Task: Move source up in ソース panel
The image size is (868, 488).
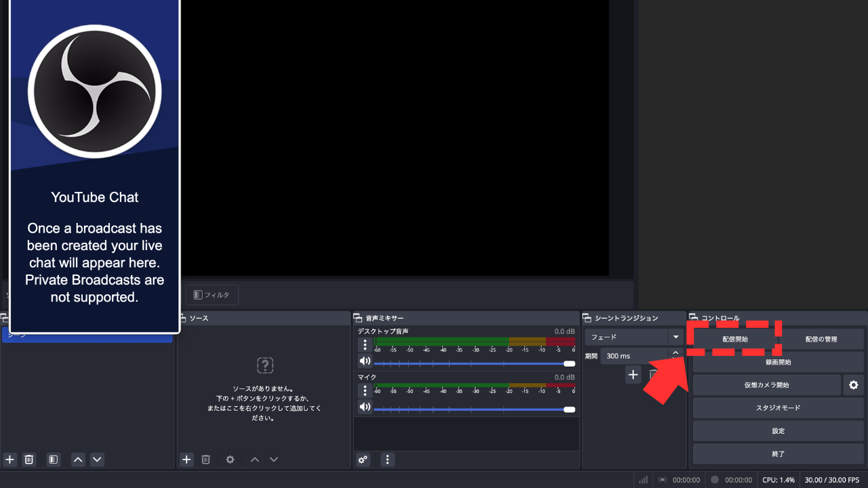Action: (255, 460)
